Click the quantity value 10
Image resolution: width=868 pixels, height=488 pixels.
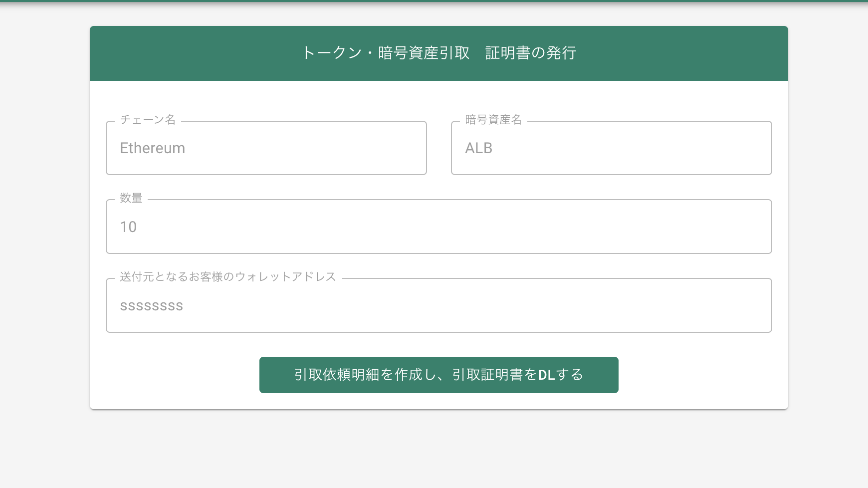pyautogui.click(x=128, y=227)
